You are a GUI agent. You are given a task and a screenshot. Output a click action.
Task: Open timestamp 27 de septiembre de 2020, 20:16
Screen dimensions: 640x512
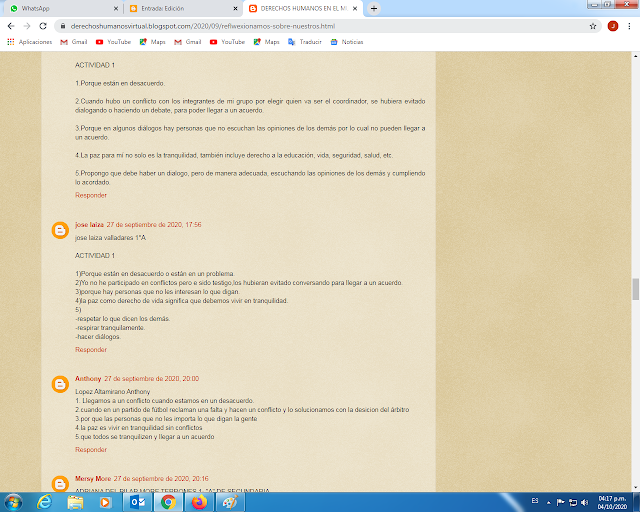(x=161, y=479)
